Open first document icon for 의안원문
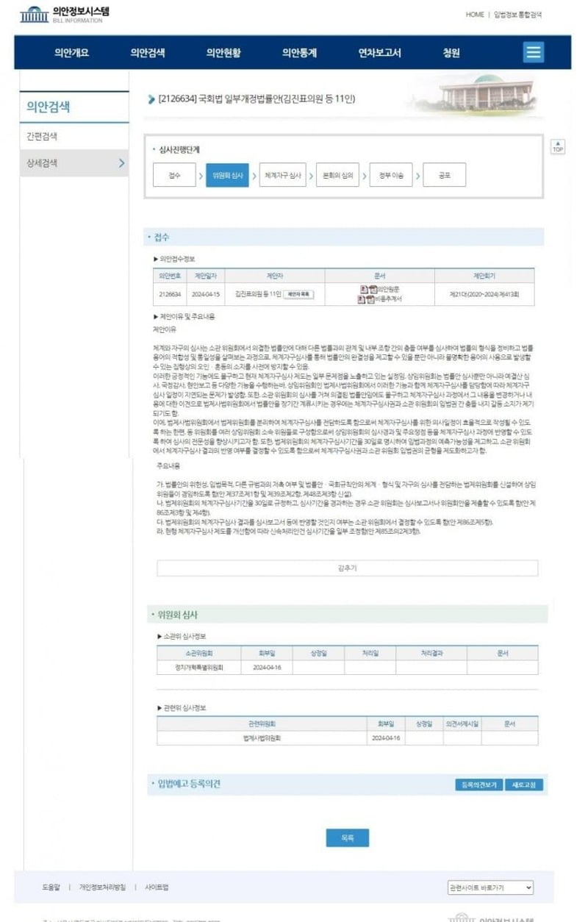Screen dimensions: 588x922 point(363,288)
